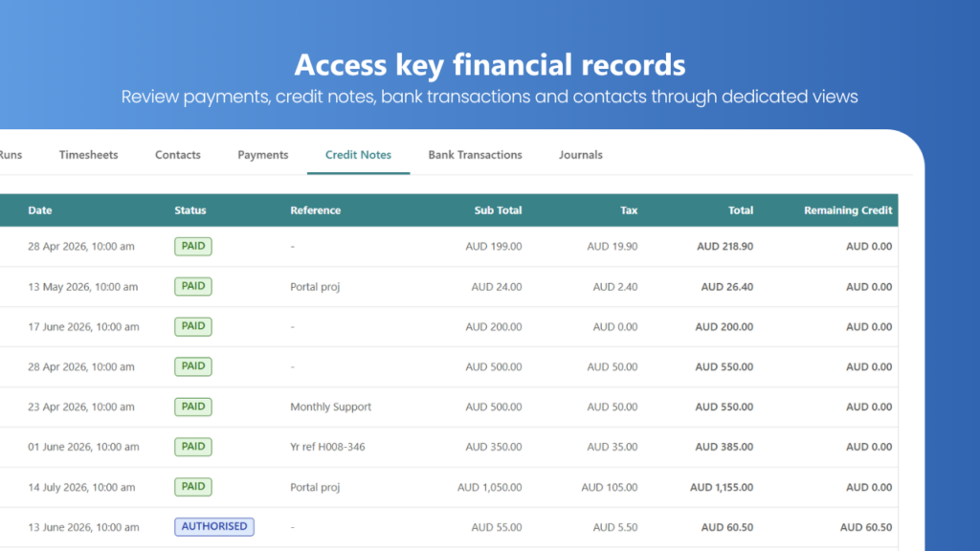The image size is (980, 551).
Task: Click tax value 'AUD 35.00'
Action: pos(612,447)
